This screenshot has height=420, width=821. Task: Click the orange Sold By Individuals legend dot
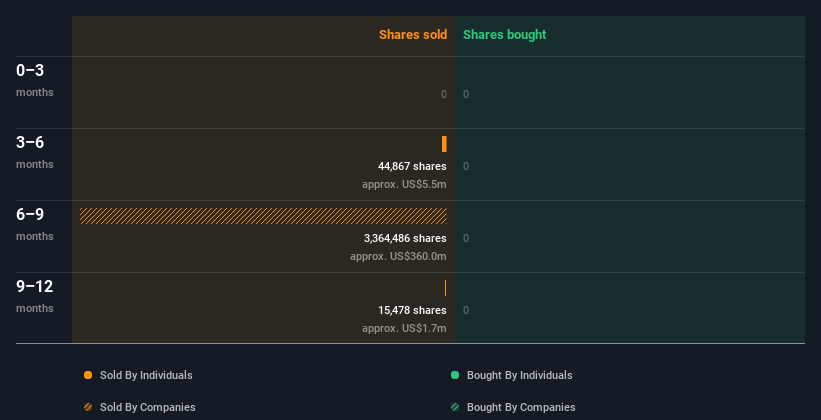pos(88,375)
